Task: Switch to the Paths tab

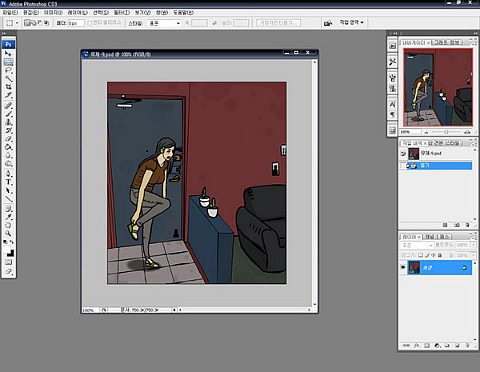Action: (444, 236)
